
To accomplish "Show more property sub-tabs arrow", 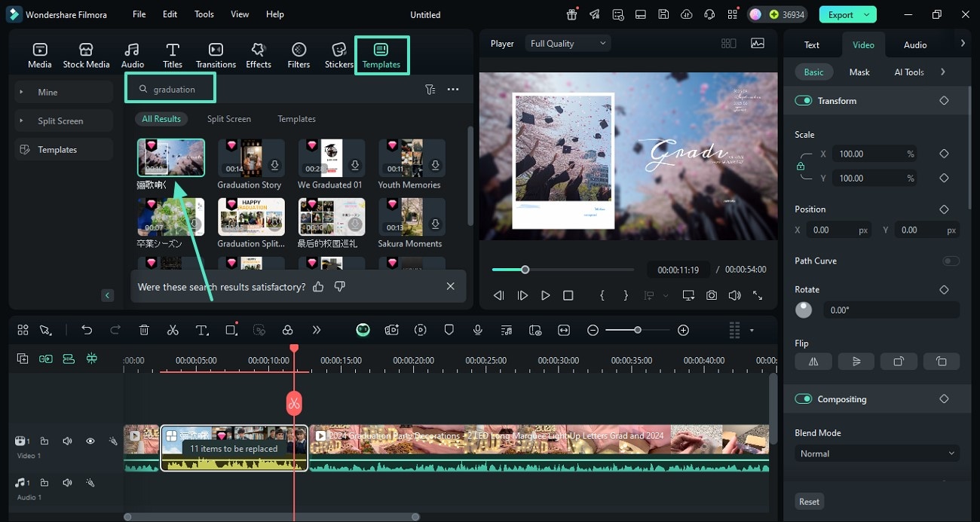I will point(943,72).
